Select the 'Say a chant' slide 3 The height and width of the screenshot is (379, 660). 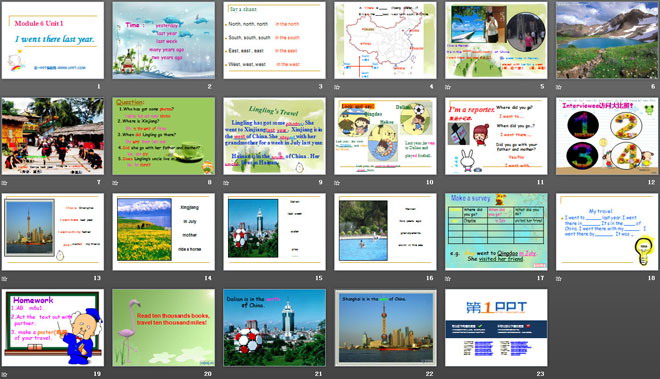click(x=274, y=40)
